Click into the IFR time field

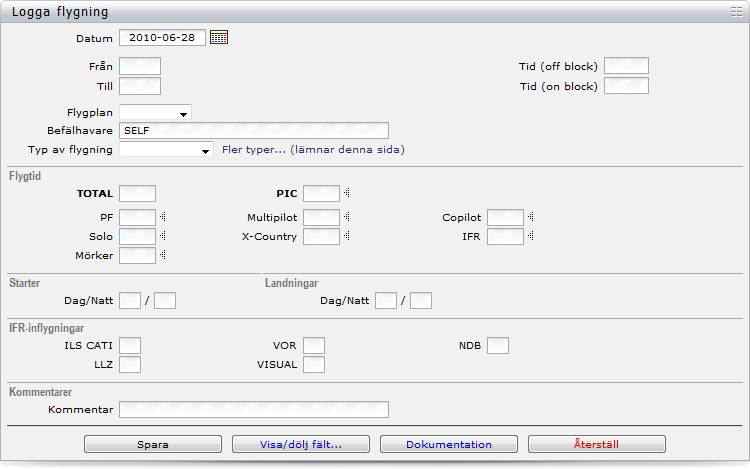coord(506,237)
